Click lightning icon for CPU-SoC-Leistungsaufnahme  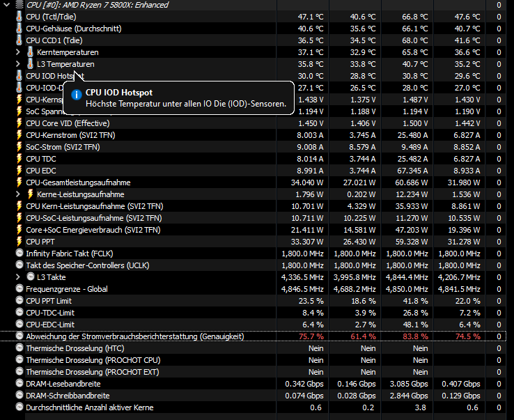pyautogui.click(x=20, y=218)
